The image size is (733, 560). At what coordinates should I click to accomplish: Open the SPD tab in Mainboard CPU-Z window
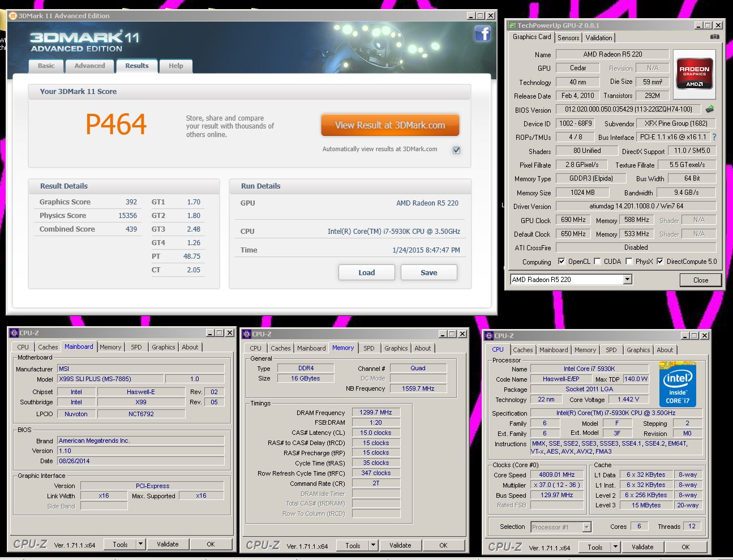pos(136,347)
